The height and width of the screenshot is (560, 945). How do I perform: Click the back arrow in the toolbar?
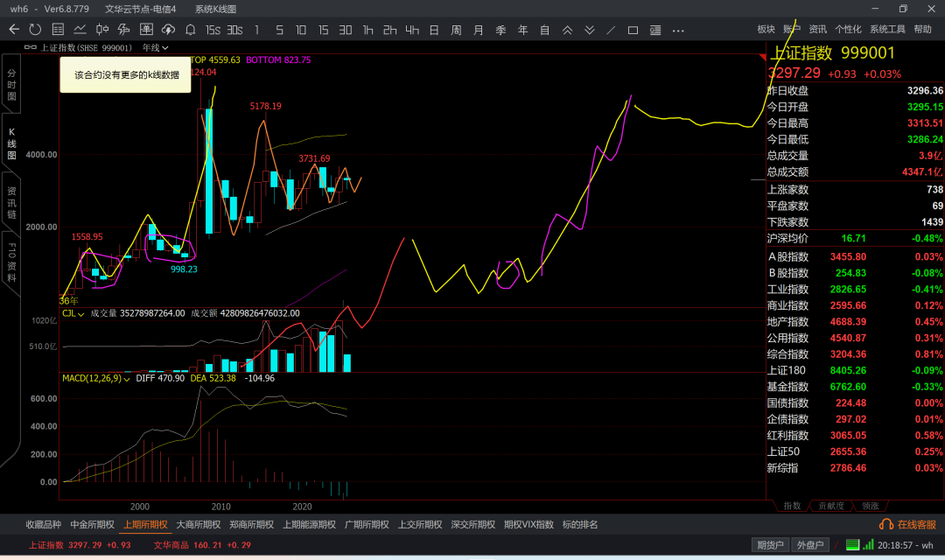tap(14, 30)
